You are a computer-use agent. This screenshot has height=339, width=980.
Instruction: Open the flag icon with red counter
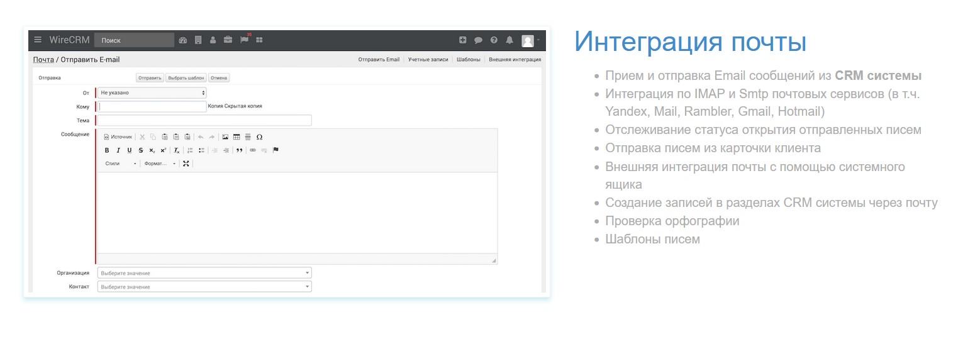click(244, 40)
